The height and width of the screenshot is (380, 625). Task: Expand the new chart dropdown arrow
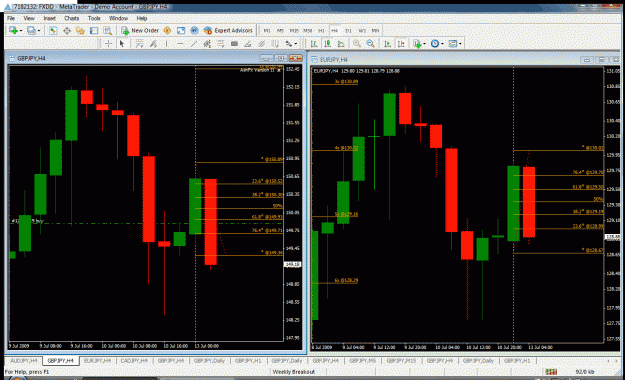point(21,31)
